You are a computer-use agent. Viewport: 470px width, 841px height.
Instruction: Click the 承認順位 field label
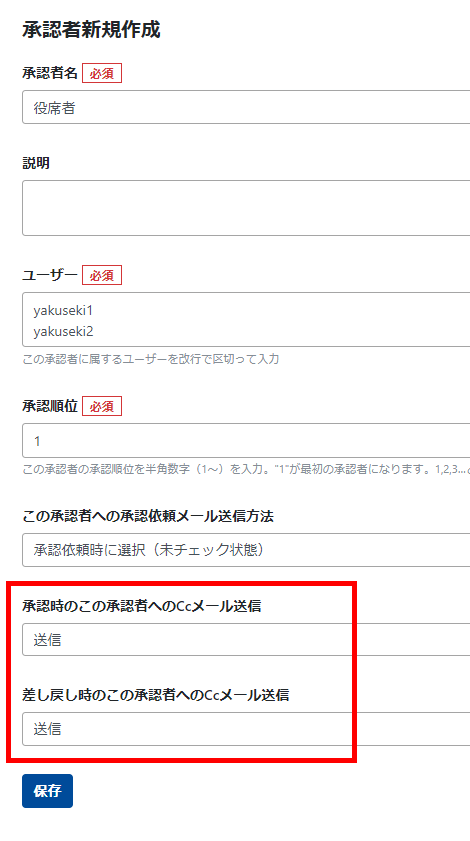click(50, 406)
